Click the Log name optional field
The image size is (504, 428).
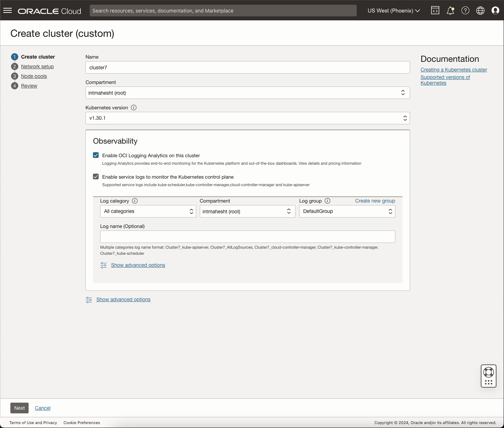click(x=247, y=237)
